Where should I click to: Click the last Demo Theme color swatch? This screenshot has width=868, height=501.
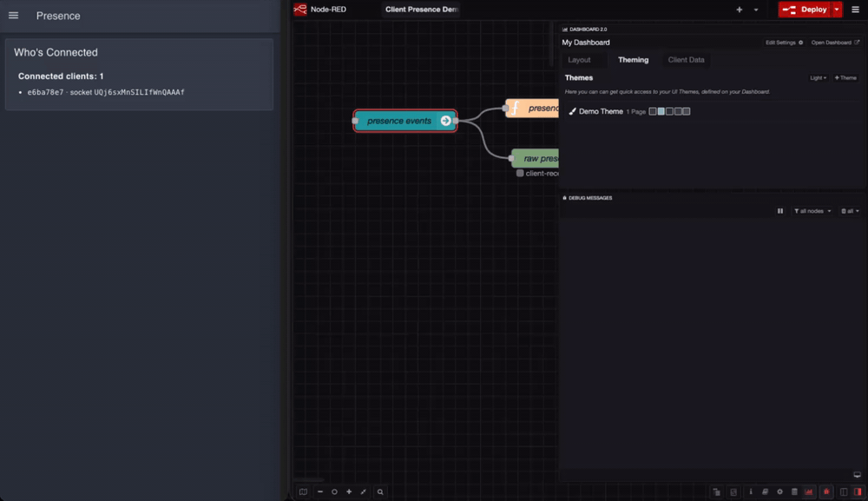687,111
